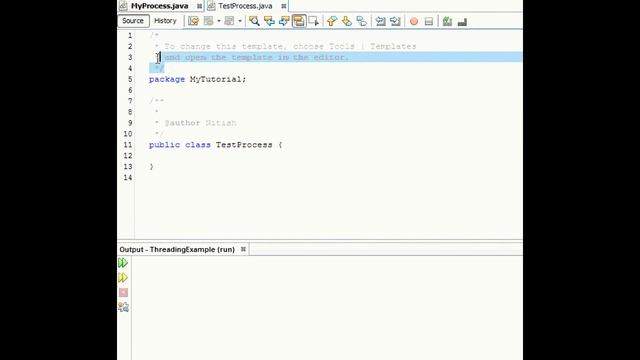
Task: Toggle Highlight Search button
Action: tap(299, 21)
